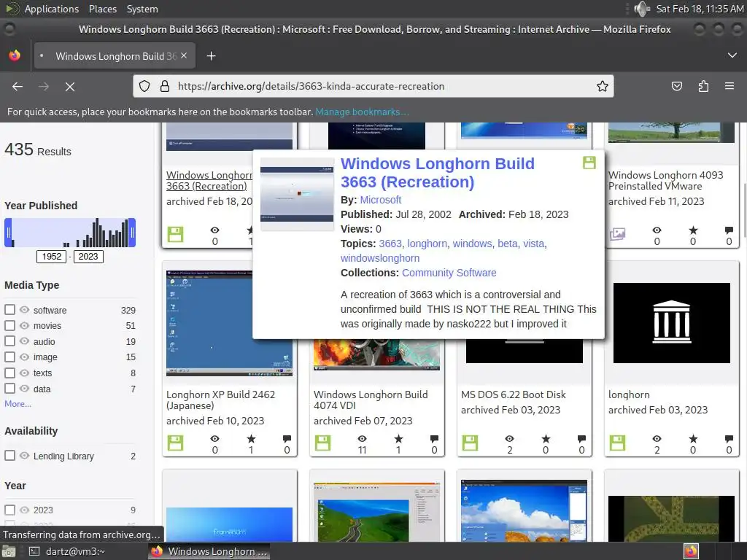747x560 pixels.
Task: Click favorites star on longhorn card
Action: 693,438
